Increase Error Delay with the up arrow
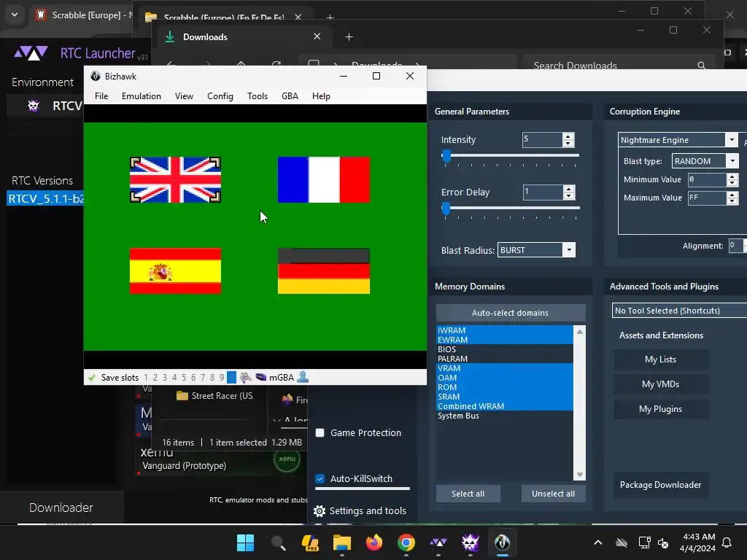 568,189
